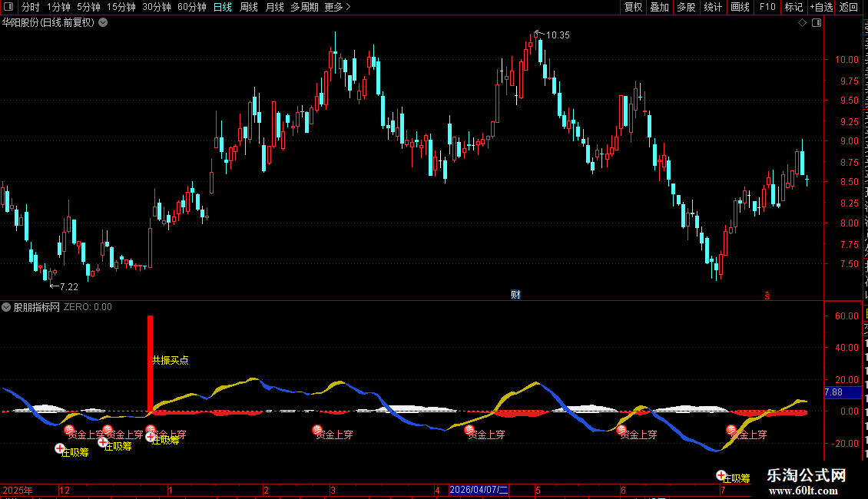Click the red S marker near July
Image resolution: width=868 pixels, height=499 pixels.
click(767, 296)
